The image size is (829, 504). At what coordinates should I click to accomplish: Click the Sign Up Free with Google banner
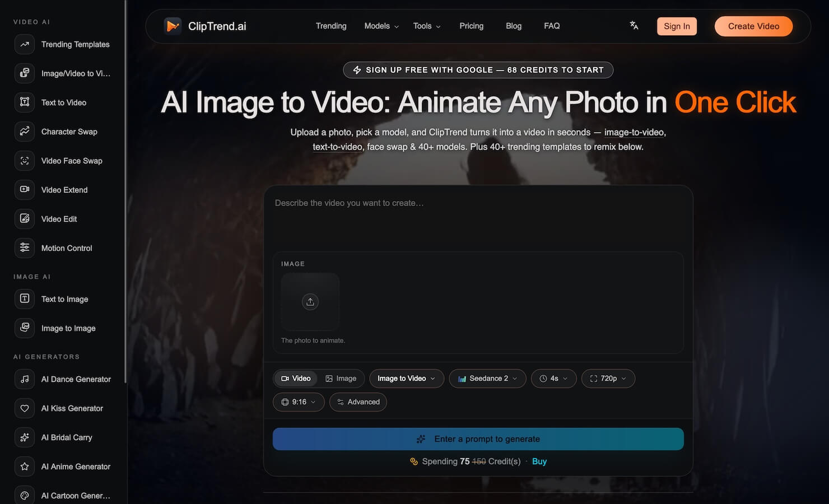tap(478, 70)
